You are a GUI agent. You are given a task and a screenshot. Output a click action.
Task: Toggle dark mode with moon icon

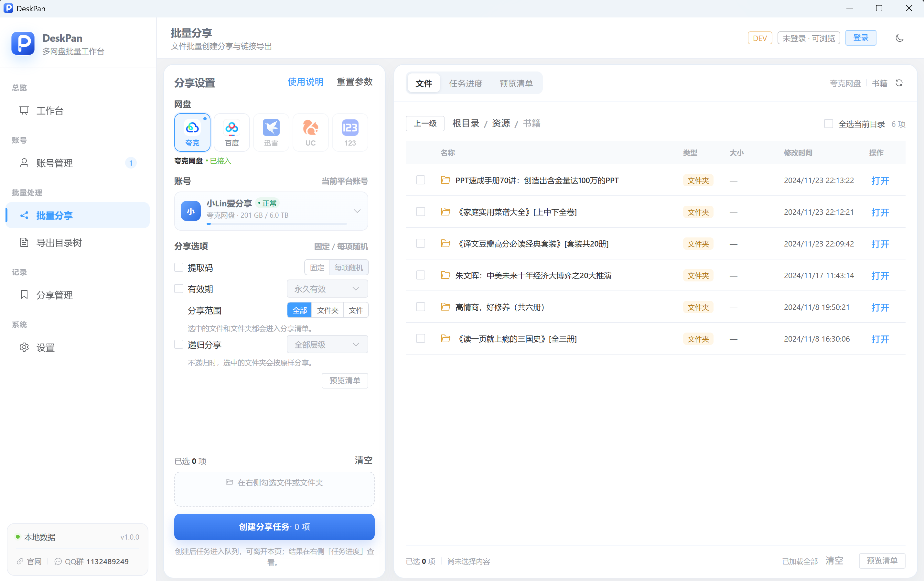(899, 38)
